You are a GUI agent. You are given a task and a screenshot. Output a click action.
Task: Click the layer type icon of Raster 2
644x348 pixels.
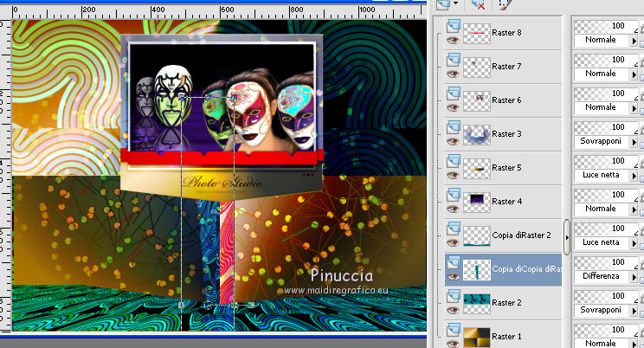click(x=453, y=295)
